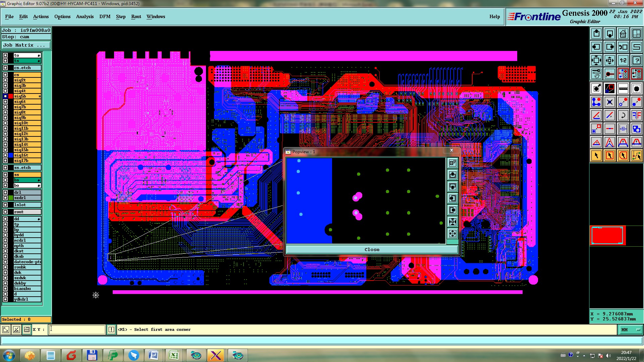Open the DFM menu
The height and width of the screenshot is (362, 644).
click(x=105, y=16)
